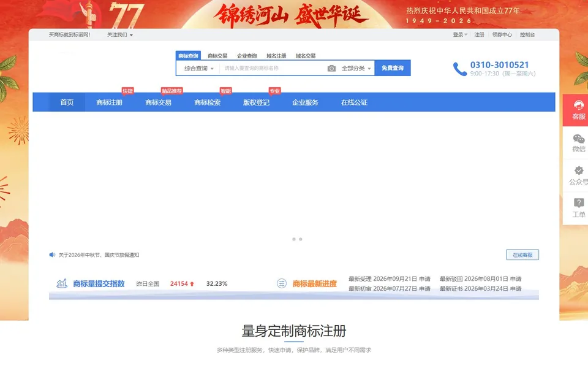Click the 最新初审 2026年07月27日 申请 entry
588x368 pixels.
pyautogui.click(x=390, y=289)
